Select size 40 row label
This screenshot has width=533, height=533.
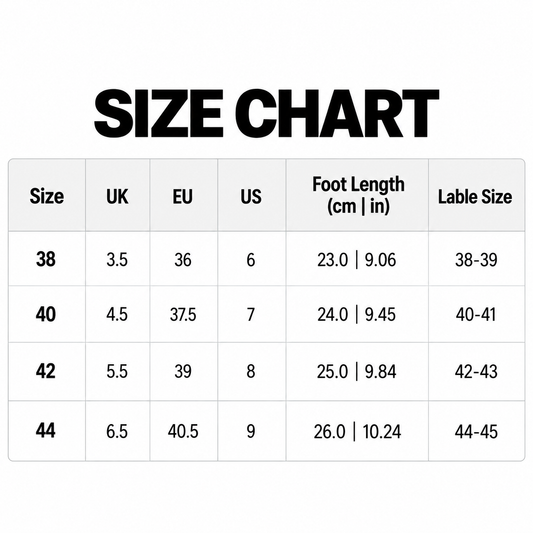[x=46, y=314]
